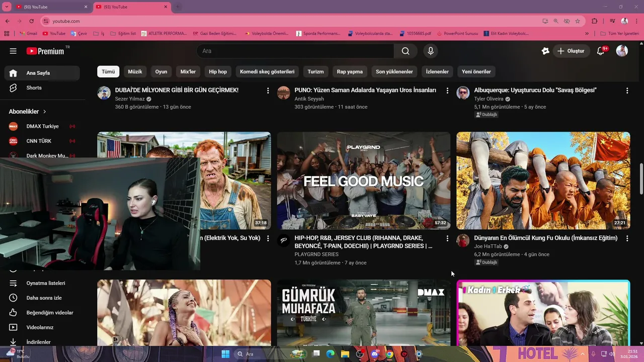Start voice search with microphone icon
The width and height of the screenshot is (644, 362).
point(430,51)
